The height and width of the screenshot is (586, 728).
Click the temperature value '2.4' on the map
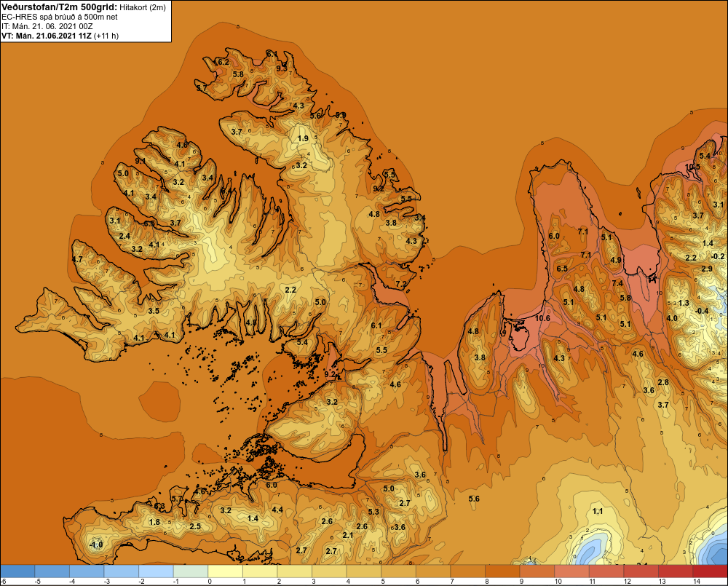[124, 237]
